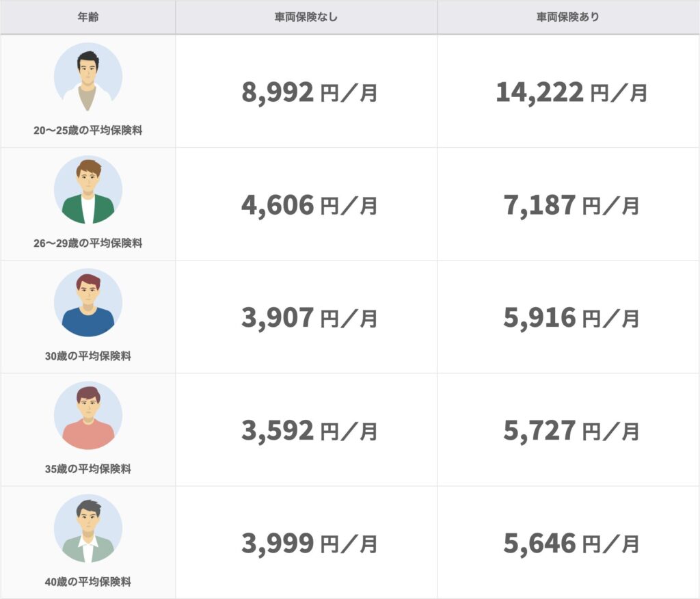Select the 35歳 pink shirt avatar
The height and width of the screenshot is (599, 700).
point(88,416)
